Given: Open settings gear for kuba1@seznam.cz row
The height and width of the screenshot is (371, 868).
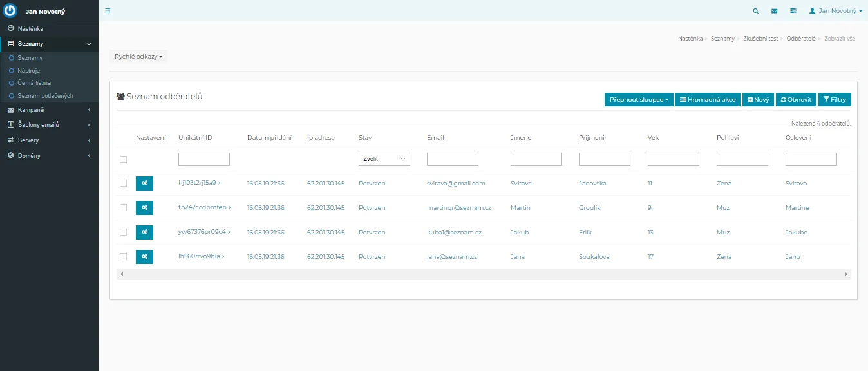Looking at the screenshot, I should (145, 233).
